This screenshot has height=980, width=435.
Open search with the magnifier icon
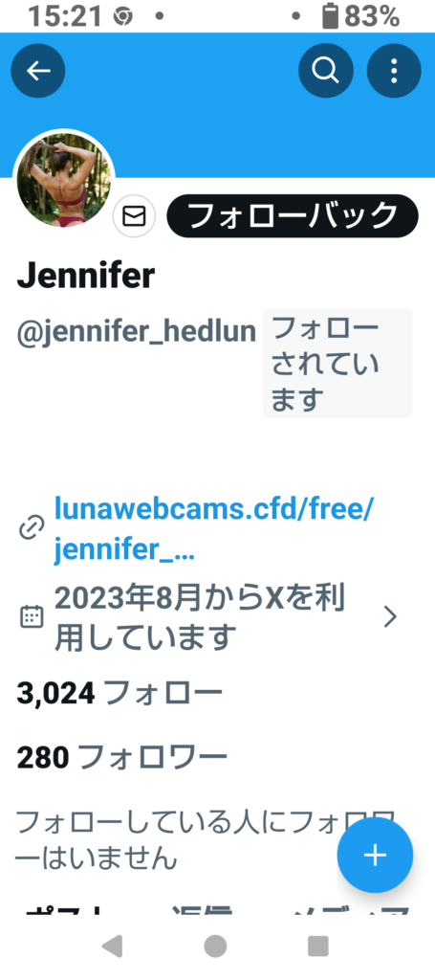coord(326,71)
